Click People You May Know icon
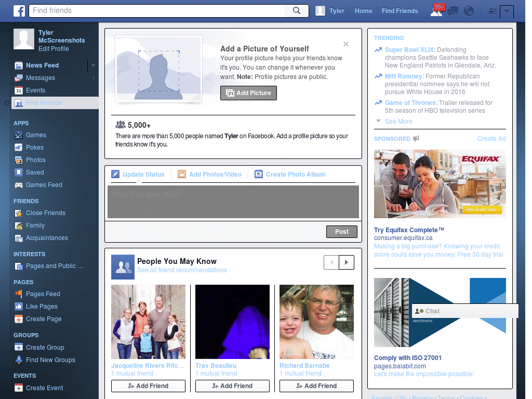Viewport: 532px width, 399px height. pyautogui.click(x=123, y=267)
